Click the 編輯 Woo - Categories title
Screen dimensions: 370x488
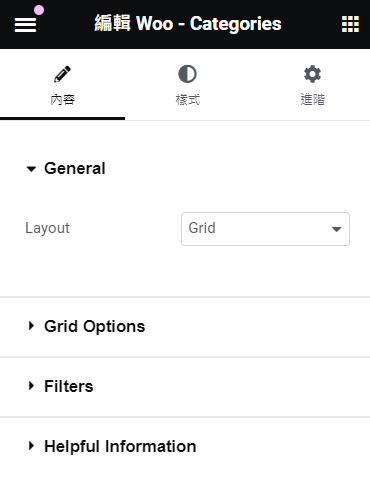pyautogui.click(x=188, y=24)
